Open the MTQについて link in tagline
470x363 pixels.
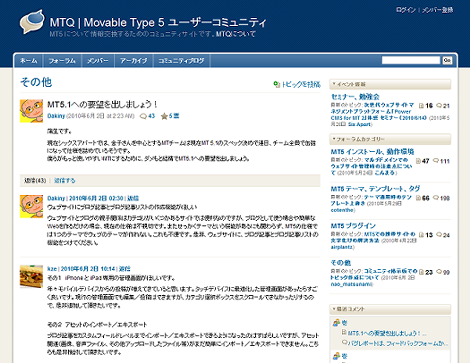click(236, 34)
